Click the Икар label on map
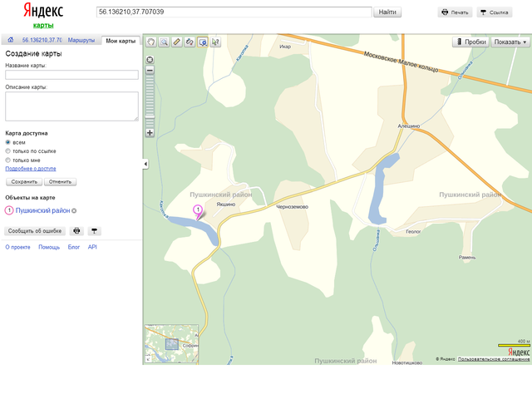 (285, 47)
